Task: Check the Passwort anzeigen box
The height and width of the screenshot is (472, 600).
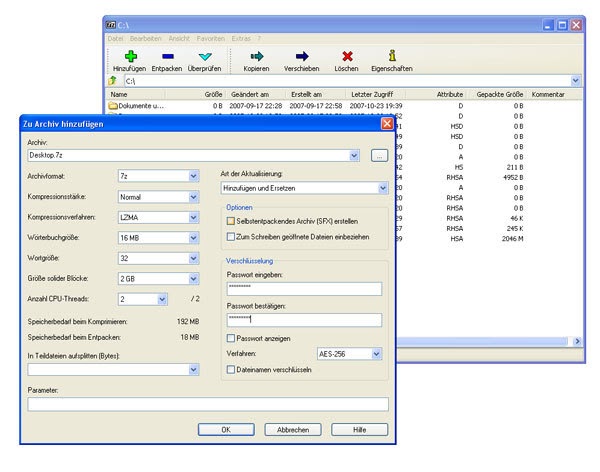Action: coord(231,338)
